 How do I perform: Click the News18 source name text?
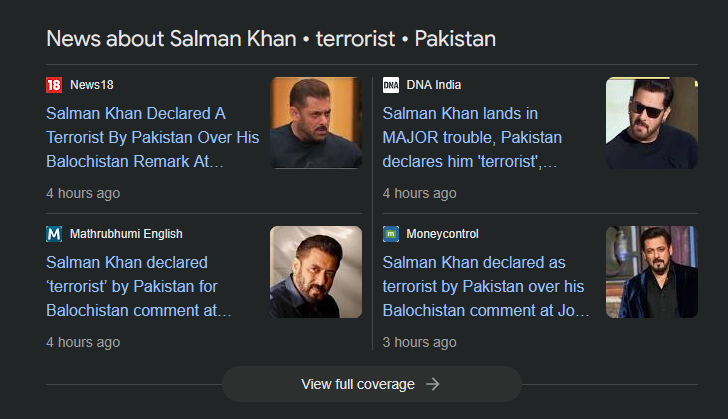(x=92, y=85)
